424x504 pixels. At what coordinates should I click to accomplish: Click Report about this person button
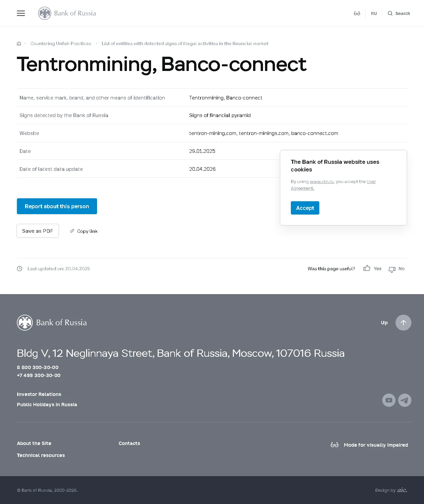click(57, 206)
